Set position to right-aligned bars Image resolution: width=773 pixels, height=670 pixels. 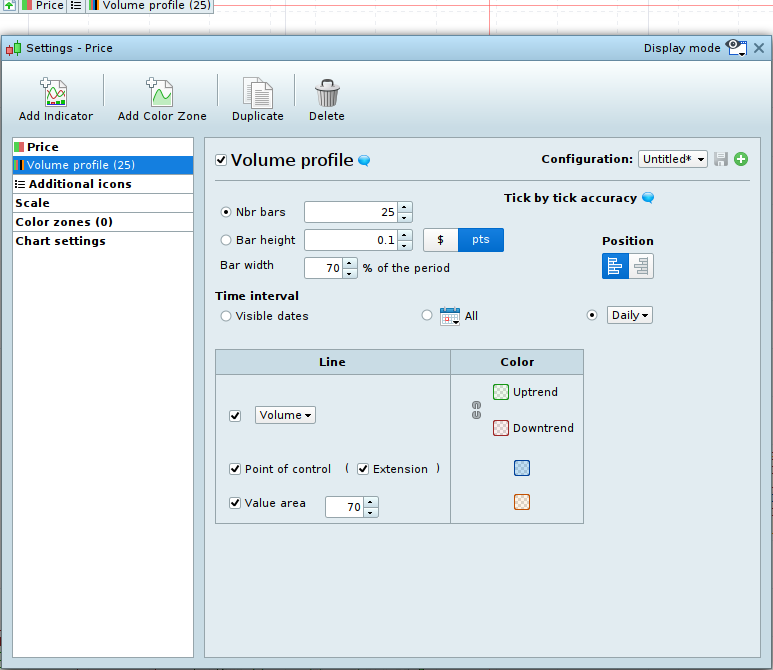point(641,266)
